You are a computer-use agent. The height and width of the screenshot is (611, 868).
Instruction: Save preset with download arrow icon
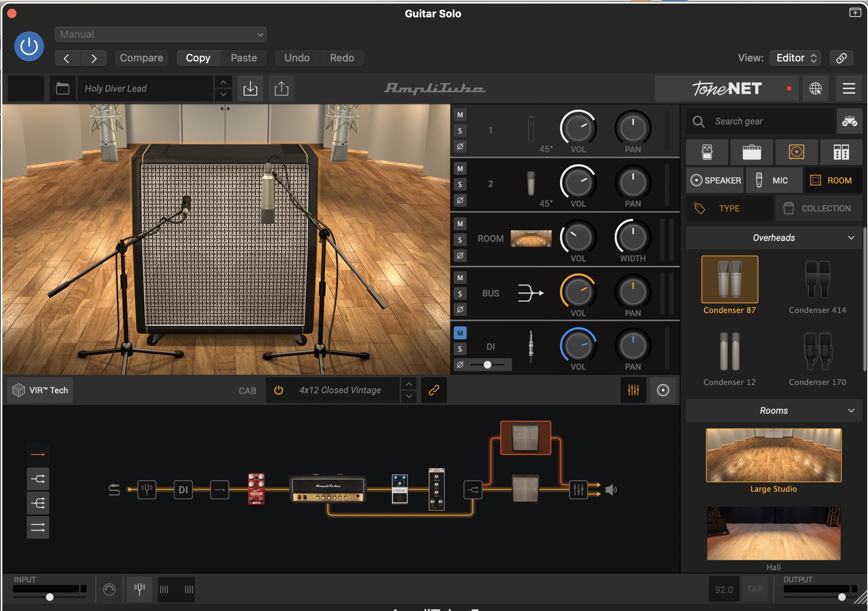pyautogui.click(x=250, y=89)
